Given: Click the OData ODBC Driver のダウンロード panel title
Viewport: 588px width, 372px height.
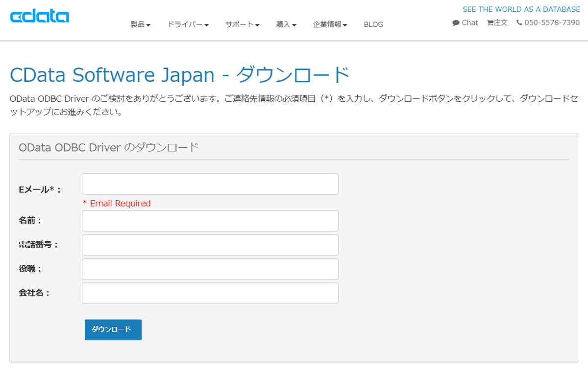Looking at the screenshot, I should [109, 147].
